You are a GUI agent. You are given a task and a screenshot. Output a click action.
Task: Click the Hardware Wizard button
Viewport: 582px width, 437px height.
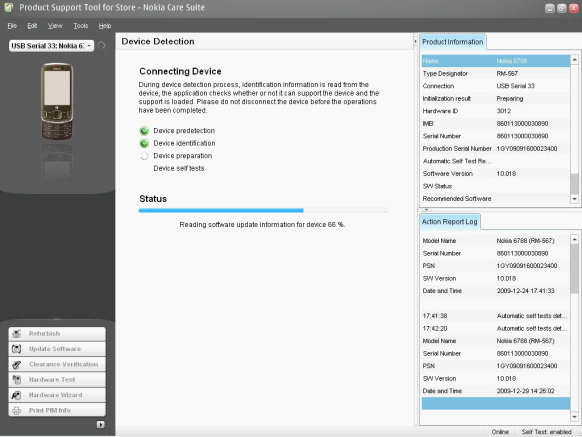click(x=57, y=395)
